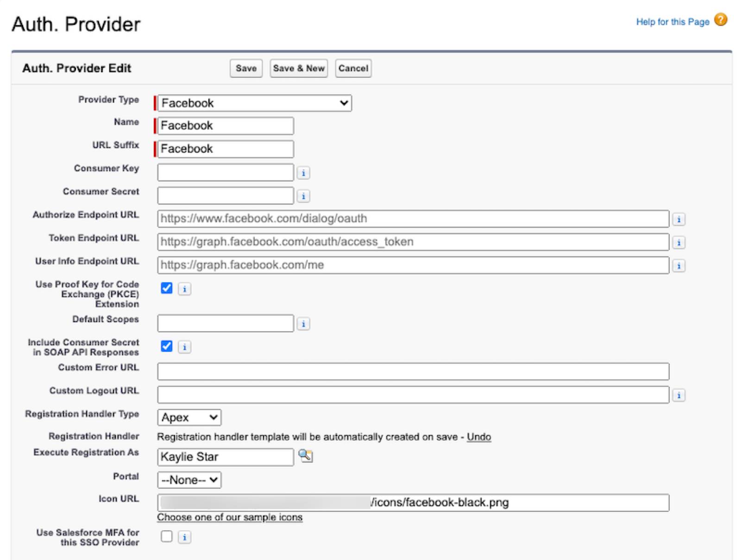Open info icon next to Consumer Key

click(303, 173)
